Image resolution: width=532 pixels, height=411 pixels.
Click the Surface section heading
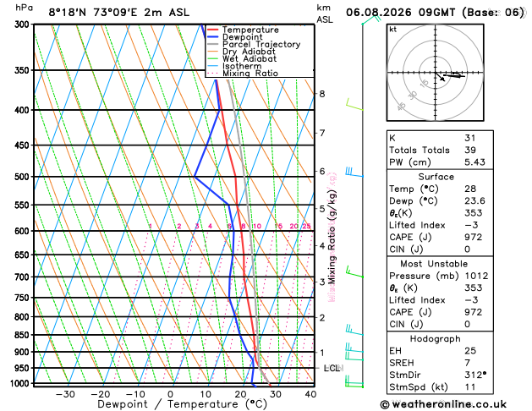(x=436, y=177)
